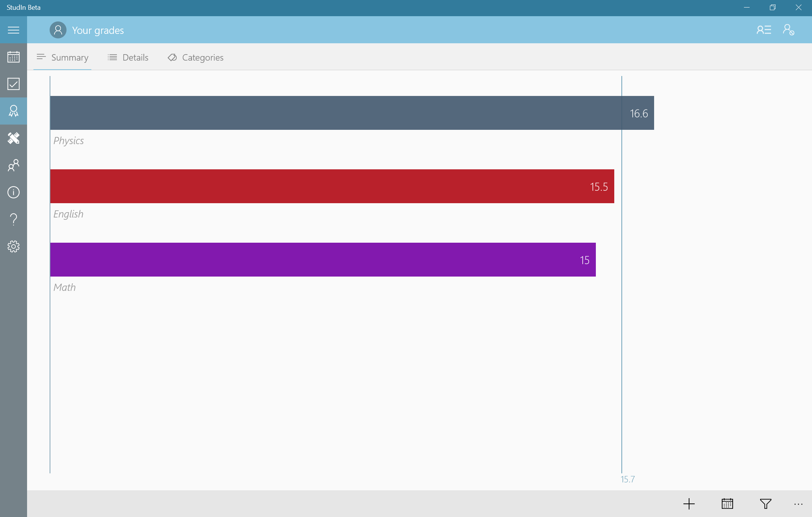Viewport: 812px width, 517px height.
Task: Open the calendar page in the sidebar
Action: (14, 57)
